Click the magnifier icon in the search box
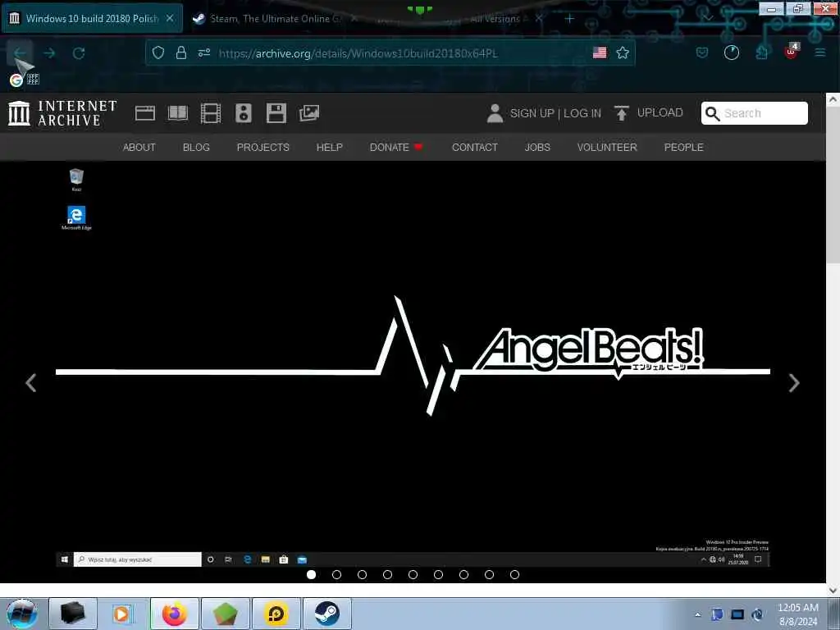The width and height of the screenshot is (840, 630). (x=713, y=113)
